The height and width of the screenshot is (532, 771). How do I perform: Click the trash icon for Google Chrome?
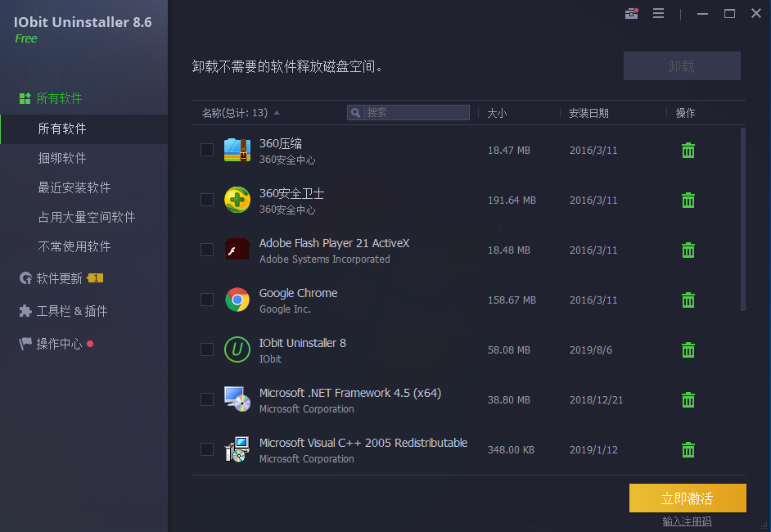688,300
